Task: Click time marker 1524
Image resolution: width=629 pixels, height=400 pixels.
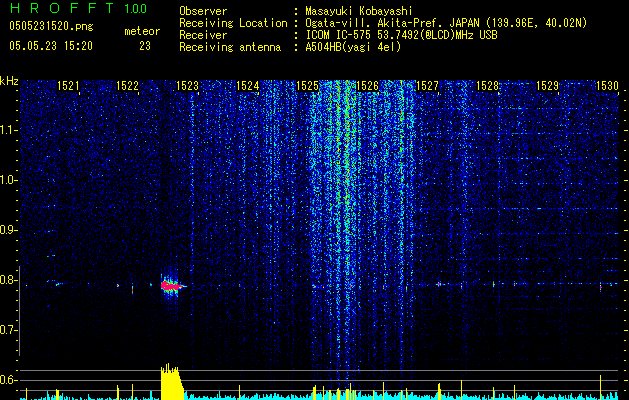Action: click(x=247, y=86)
